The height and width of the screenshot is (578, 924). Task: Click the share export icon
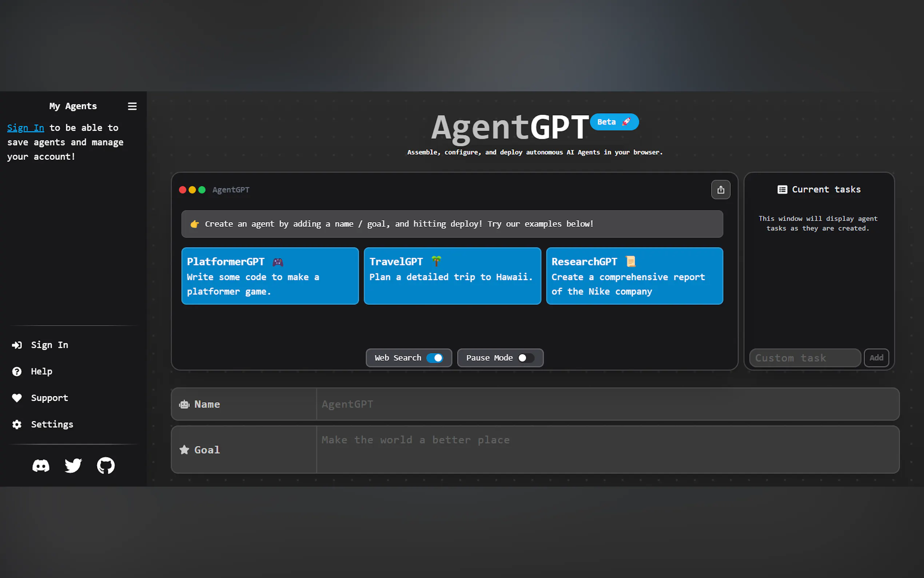[720, 190]
